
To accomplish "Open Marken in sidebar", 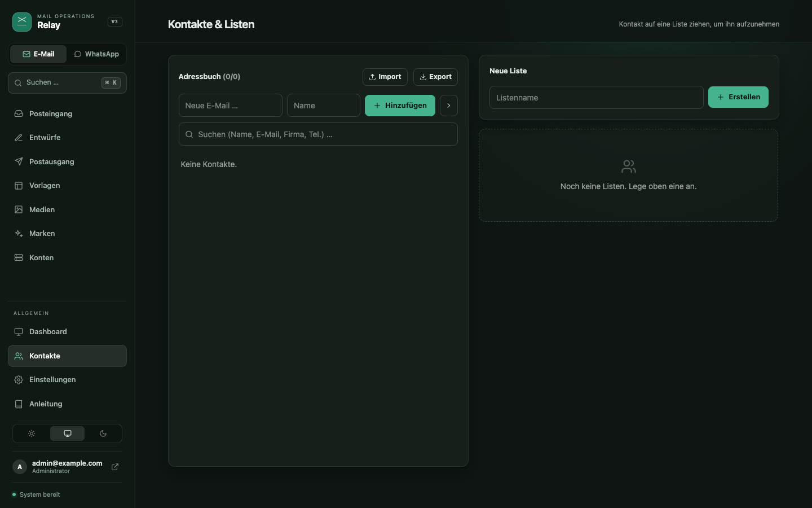I will 67,234.
